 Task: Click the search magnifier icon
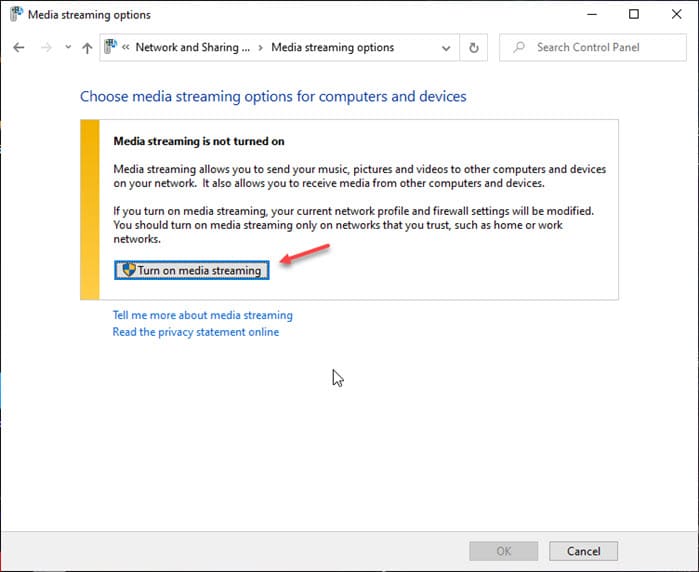point(519,47)
